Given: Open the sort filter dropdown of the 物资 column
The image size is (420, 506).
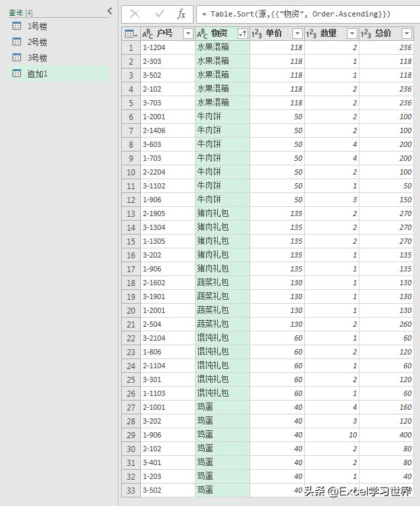Looking at the screenshot, I should click(x=243, y=33).
